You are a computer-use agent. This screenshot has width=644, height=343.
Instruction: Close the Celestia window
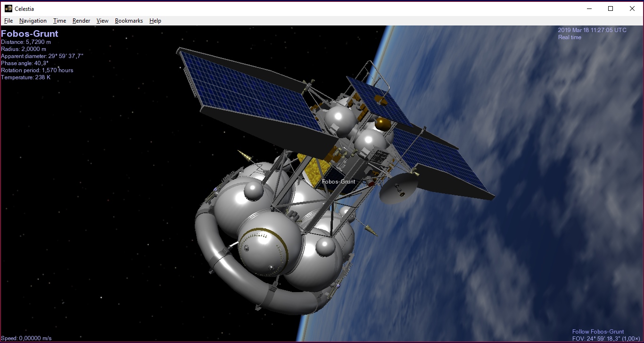(632, 8)
